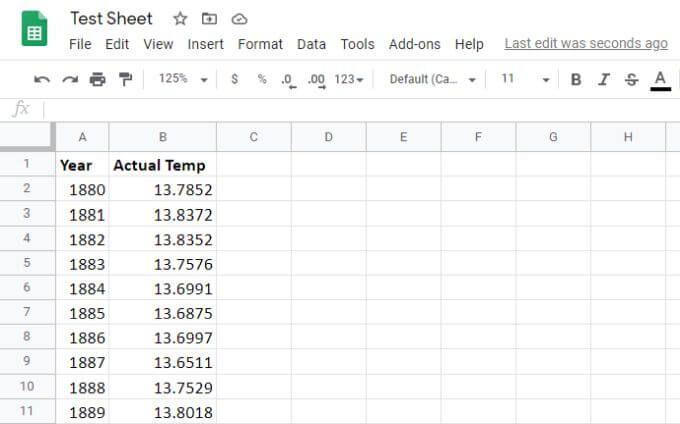Open the Add-ons menu
The height and width of the screenshot is (424, 680).
(415, 44)
